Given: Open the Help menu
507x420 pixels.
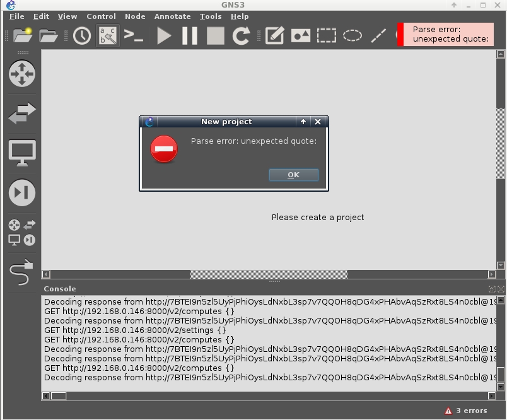Looking at the screenshot, I should 240,16.
